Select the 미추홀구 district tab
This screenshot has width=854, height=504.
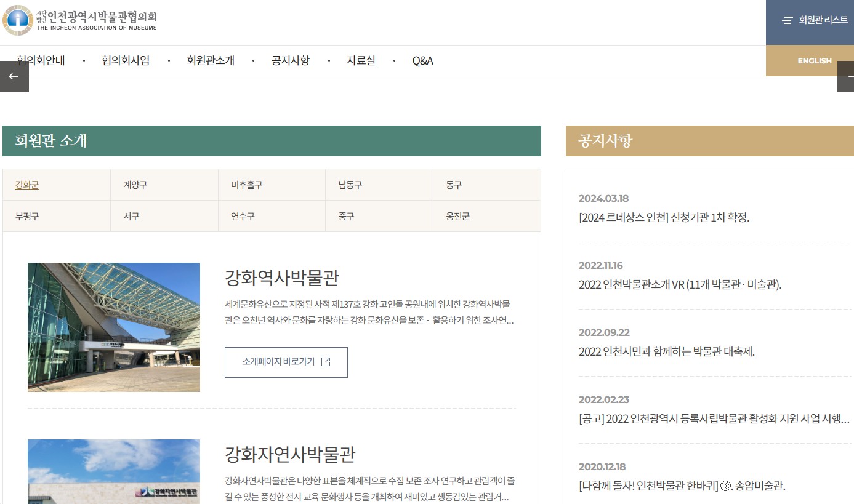tap(272, 185)
